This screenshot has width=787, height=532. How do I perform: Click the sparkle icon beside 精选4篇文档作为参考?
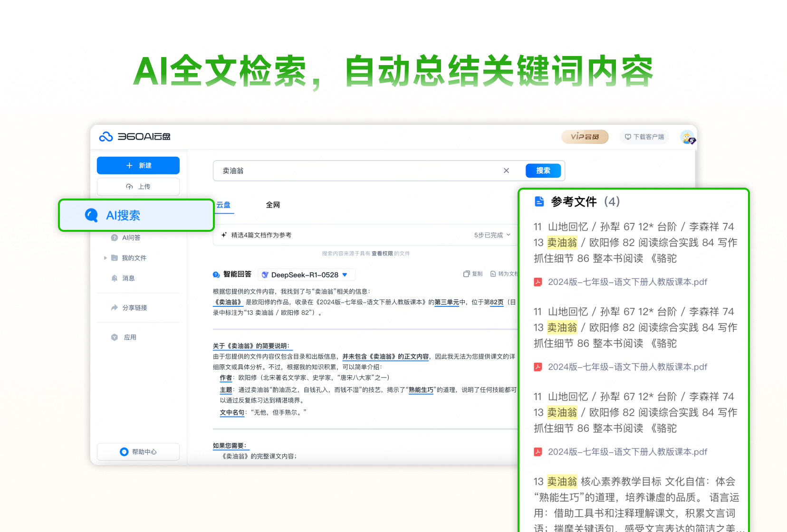tap(224, 235)
